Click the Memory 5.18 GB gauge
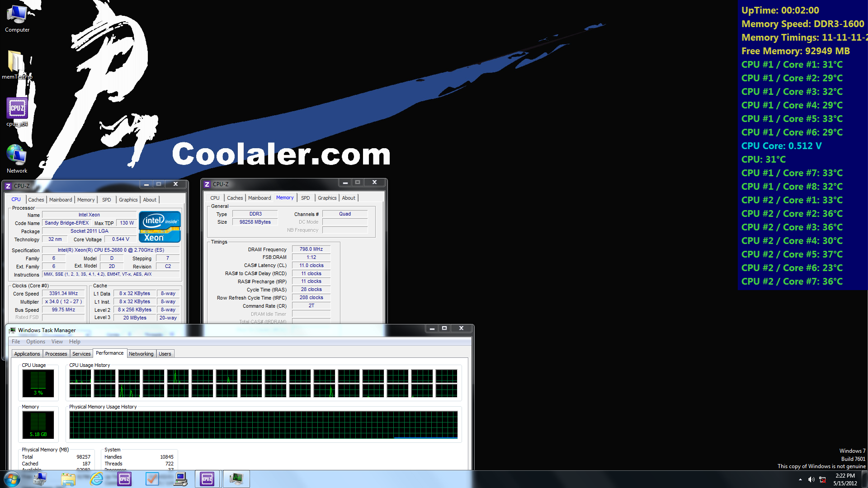 pyautogui.click(x=38, y=425)
